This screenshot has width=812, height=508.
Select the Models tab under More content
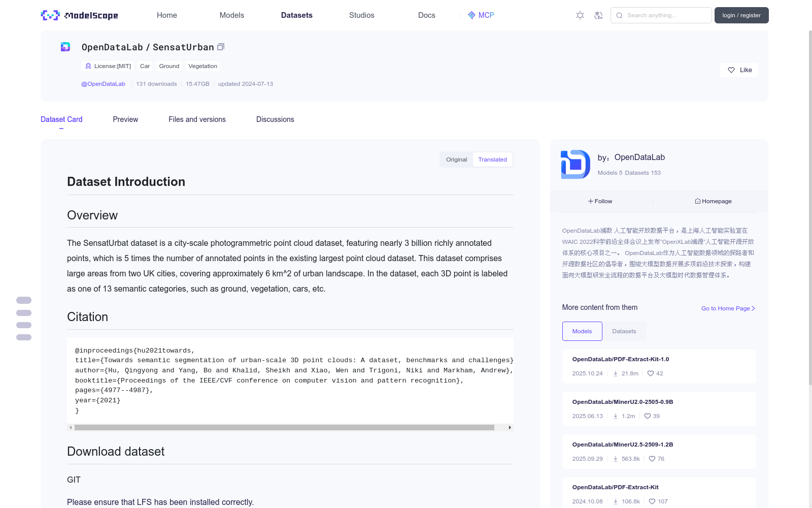click(x=582, y=331)
